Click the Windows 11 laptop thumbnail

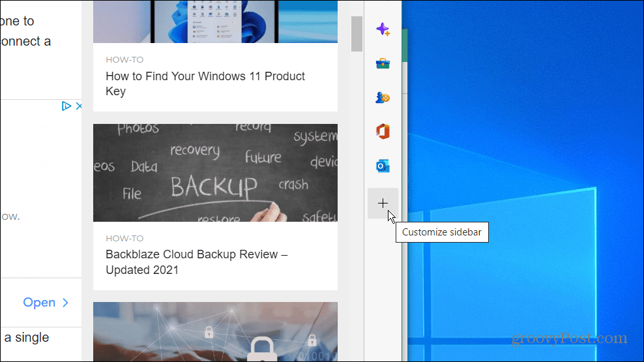(x=215, y=22)
